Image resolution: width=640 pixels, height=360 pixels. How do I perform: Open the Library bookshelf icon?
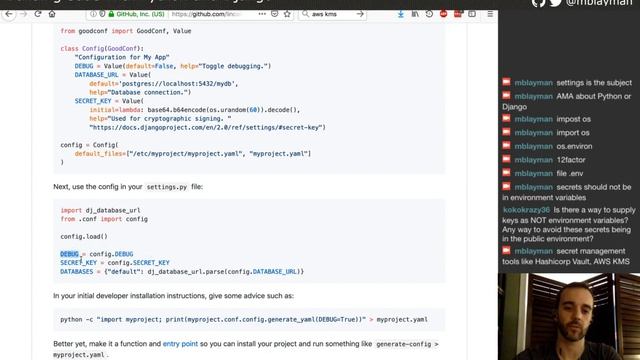(x=415, y=14)
